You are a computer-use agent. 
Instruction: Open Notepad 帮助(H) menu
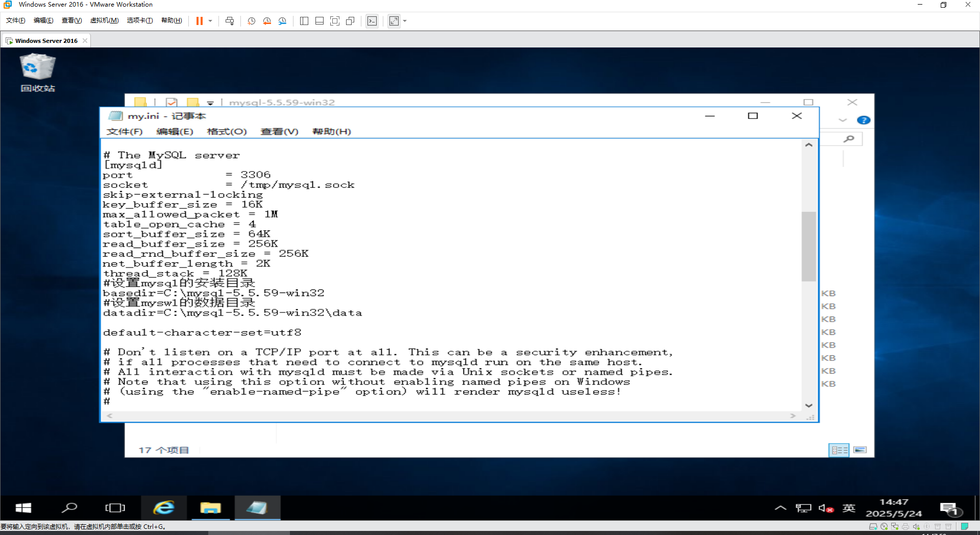(x=331, y=131)
